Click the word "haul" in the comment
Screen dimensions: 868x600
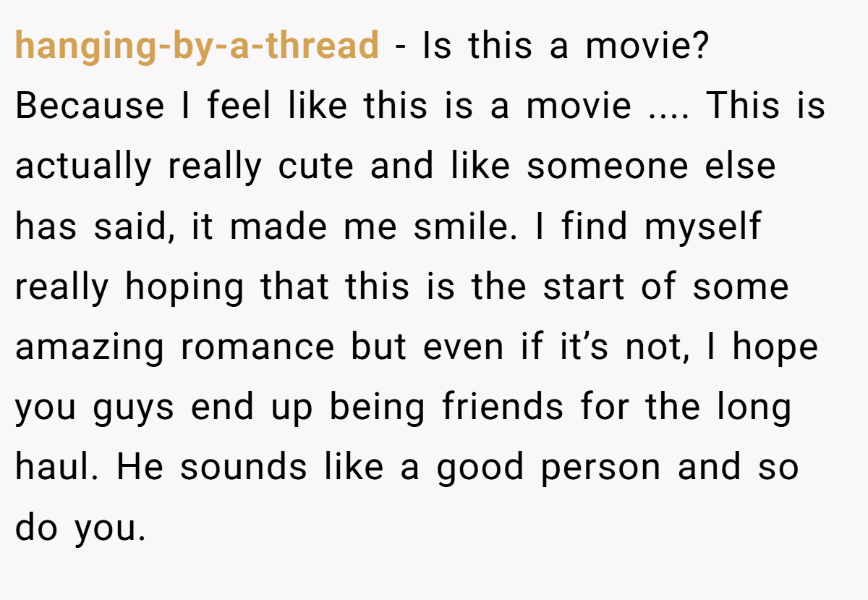[55, 468]
